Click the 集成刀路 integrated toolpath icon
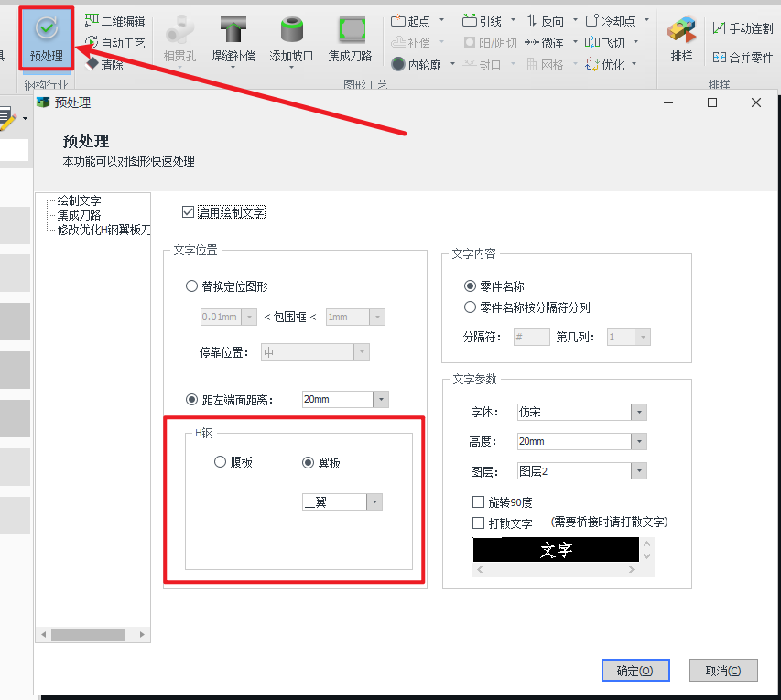 (350, 38)
